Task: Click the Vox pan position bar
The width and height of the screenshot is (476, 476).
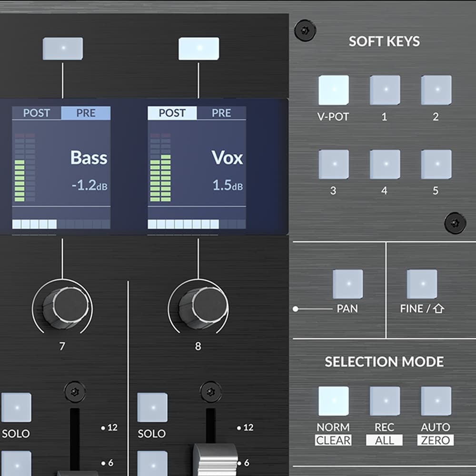Action: click(197, 224)
